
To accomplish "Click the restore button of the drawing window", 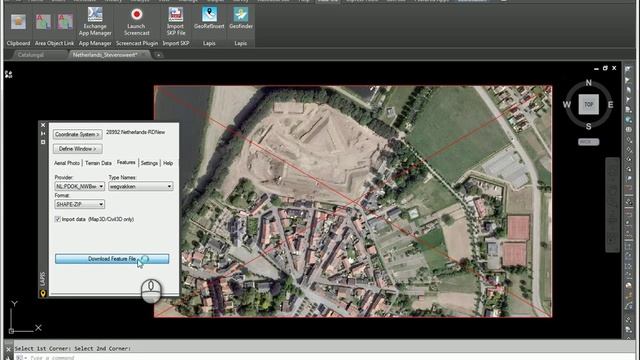I will (605, 68).
